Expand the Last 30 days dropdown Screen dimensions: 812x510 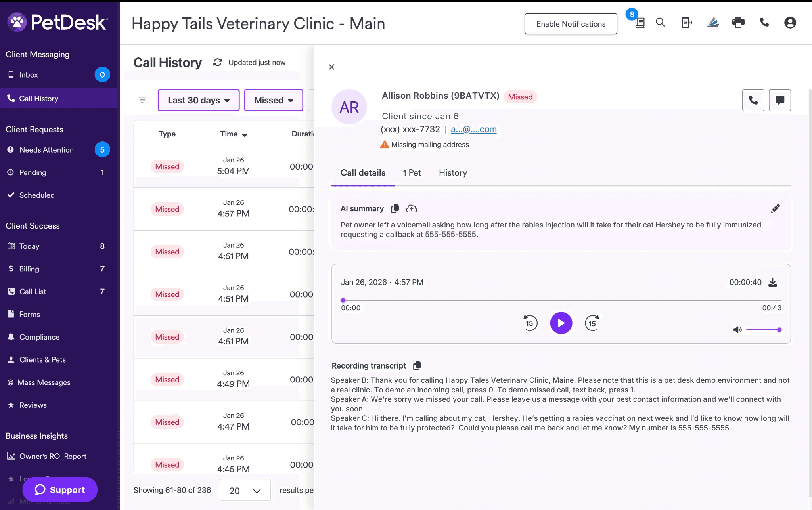point(199,100)
